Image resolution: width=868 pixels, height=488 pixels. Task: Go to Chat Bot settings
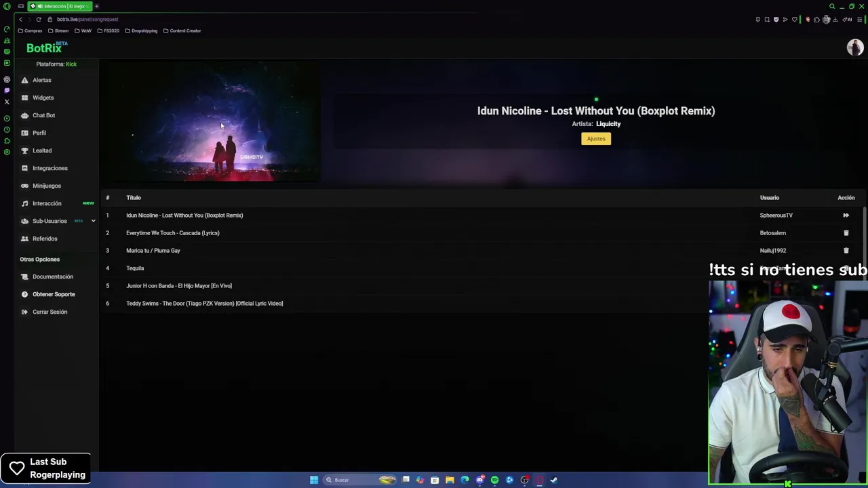coord(43,115)
